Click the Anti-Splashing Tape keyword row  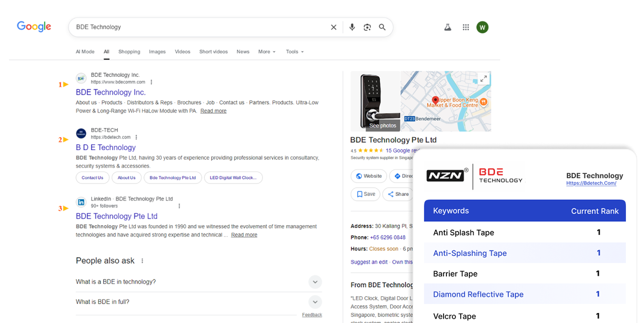[x=525, y=253]
